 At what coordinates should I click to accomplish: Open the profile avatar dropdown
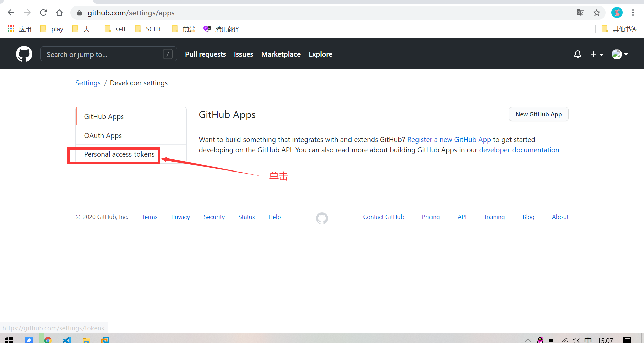click(x=619, y=54)
